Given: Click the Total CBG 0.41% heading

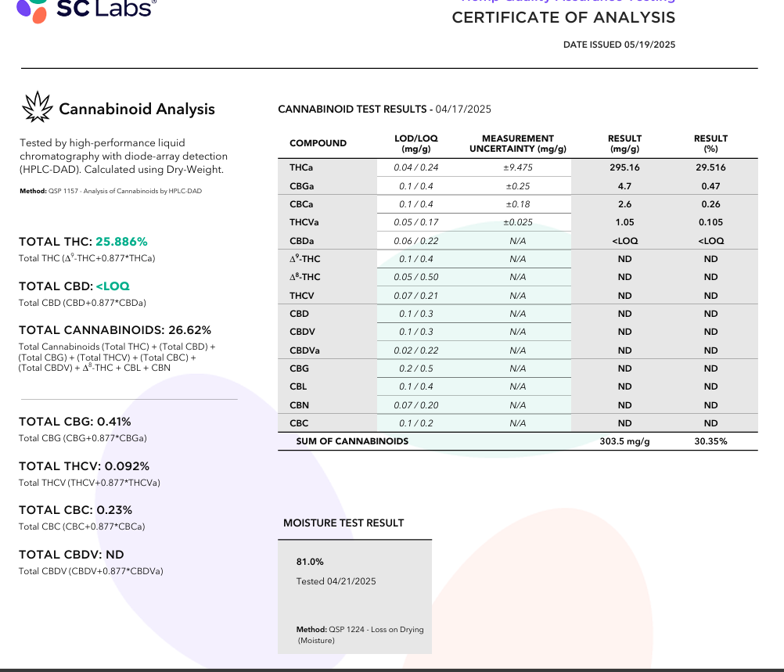Looking at the screenshot, I should [x=75, y=422].
